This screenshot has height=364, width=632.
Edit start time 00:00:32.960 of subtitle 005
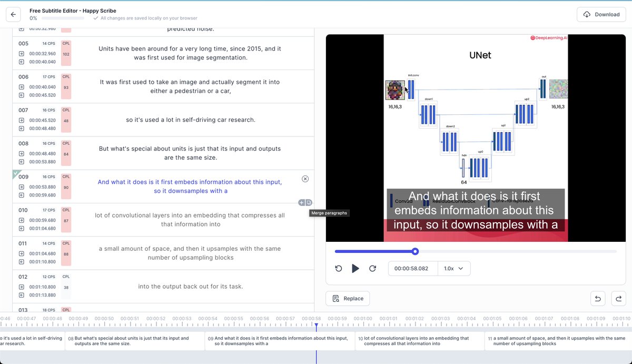click(42, 54)
